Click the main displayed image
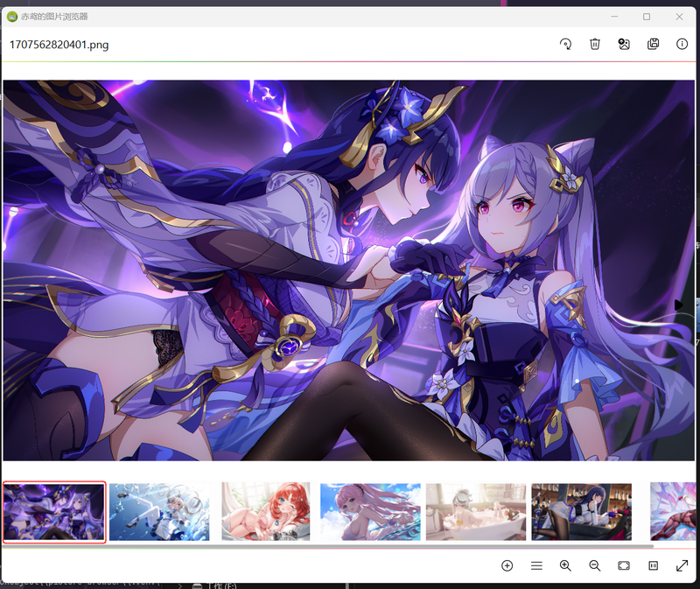This screenshot has height=589, width=700. click(348, 270)
